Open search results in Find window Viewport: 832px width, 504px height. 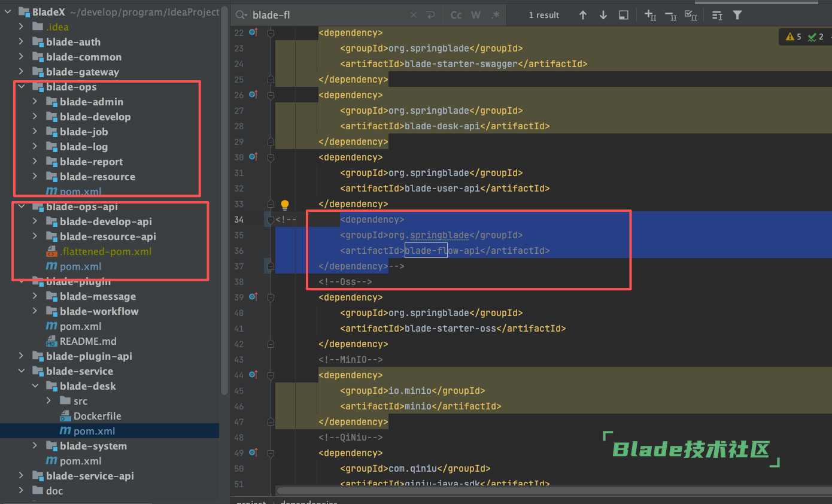coord(623,15)
